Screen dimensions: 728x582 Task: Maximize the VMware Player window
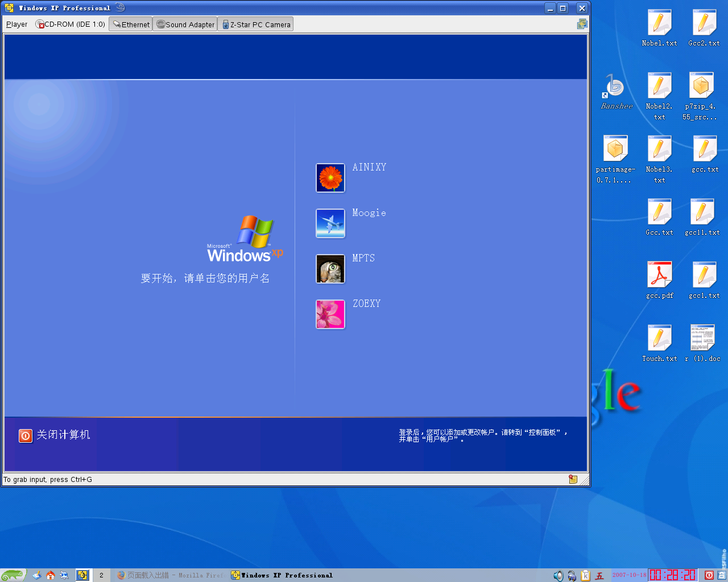coord(563,8)
